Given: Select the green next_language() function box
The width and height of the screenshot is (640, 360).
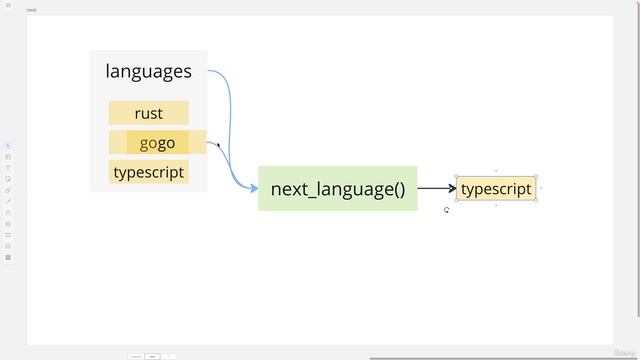Looking at the screenshot, I should pos(338,188).
